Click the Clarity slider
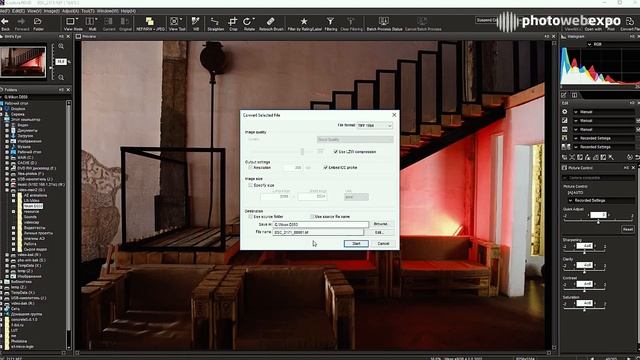The height and width of the screenshot is (360, 640). (584, 272)
